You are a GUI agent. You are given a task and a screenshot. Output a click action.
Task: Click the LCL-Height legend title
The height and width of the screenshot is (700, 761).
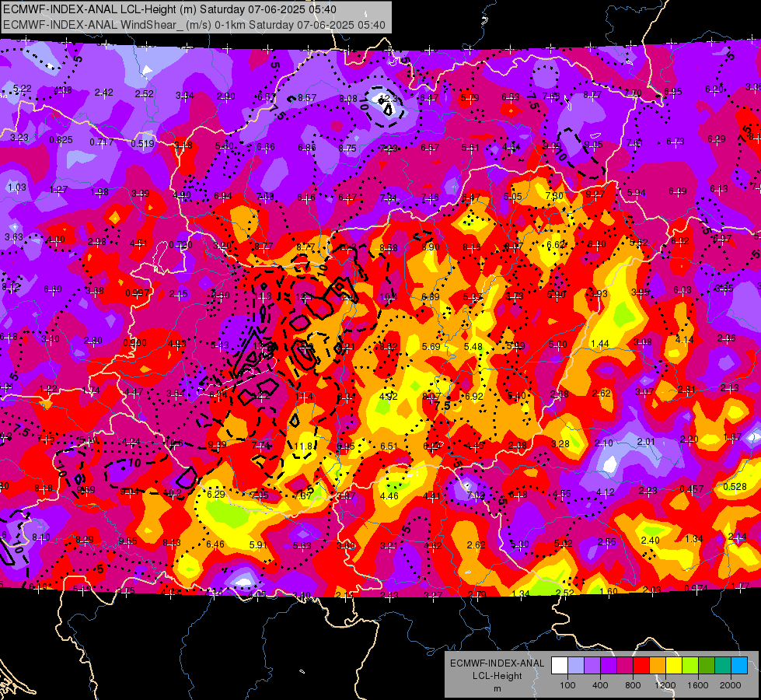[x=497, y=676]
